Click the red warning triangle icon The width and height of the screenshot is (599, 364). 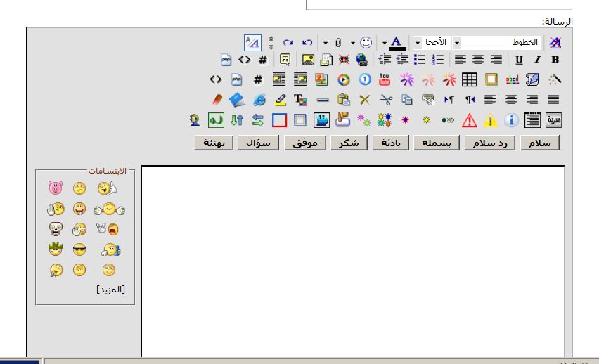(x=469, y=120)
